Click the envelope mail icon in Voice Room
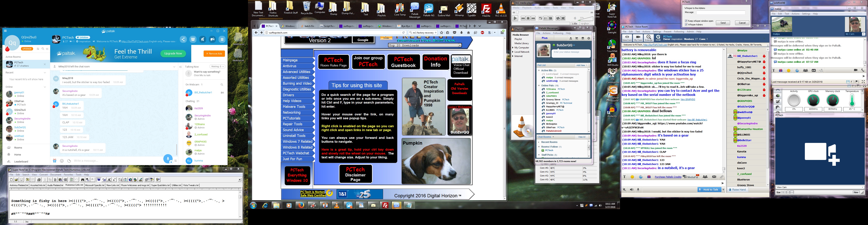The height and width of the screenshot is (225, 868). click(x=714, y=177)
